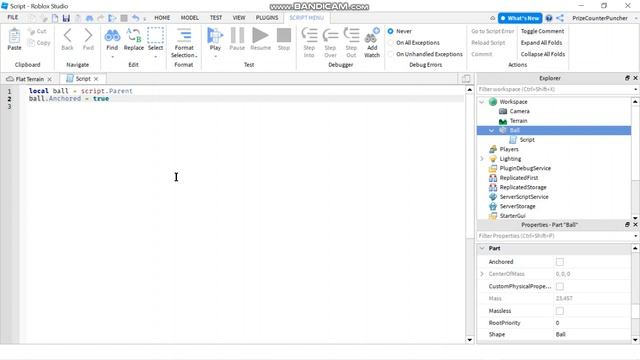Start the Play test
The height and width of the screenshot is (360, 640).
coord(215,36)
